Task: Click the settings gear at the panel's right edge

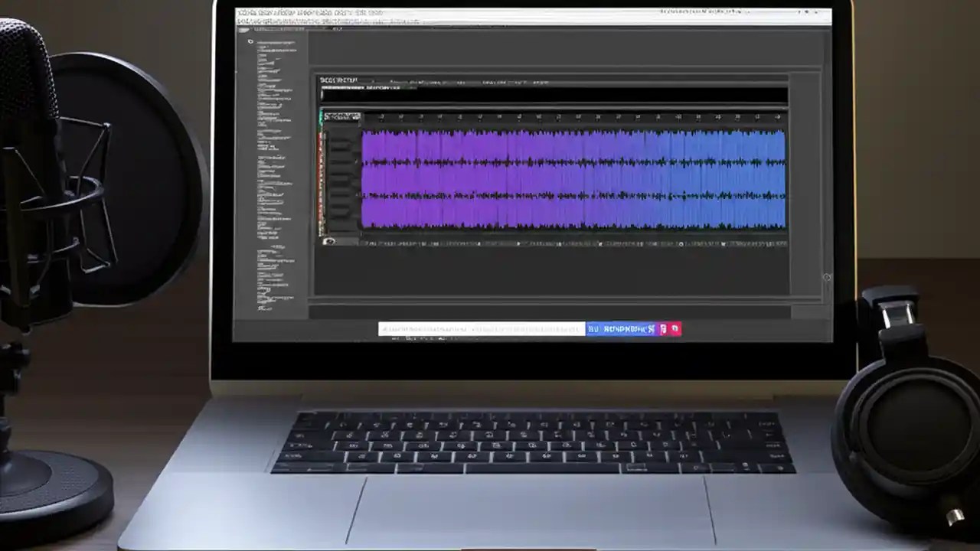Action: click(x=825, y=278)
